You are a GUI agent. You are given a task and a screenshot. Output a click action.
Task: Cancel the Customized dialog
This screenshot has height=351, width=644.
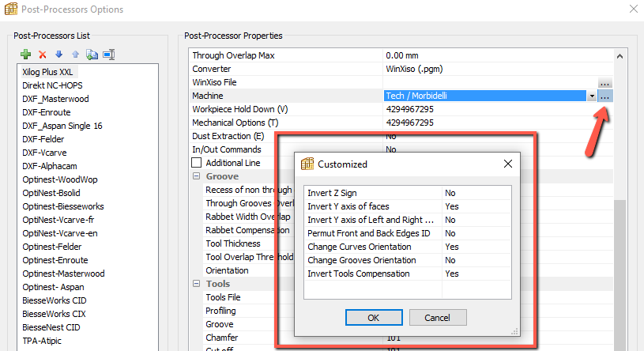[438, 318]
